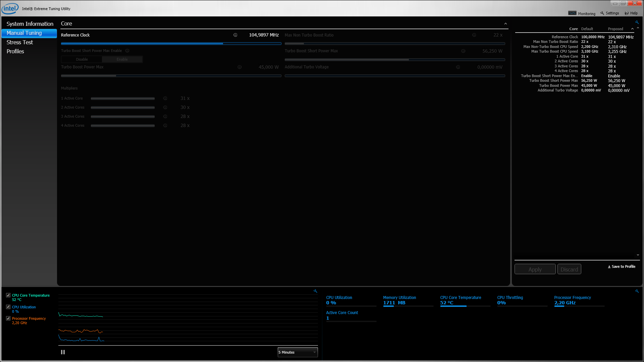Click the Intel logo
The width and height of the screenshot is (644, 362).
[10, 9]
